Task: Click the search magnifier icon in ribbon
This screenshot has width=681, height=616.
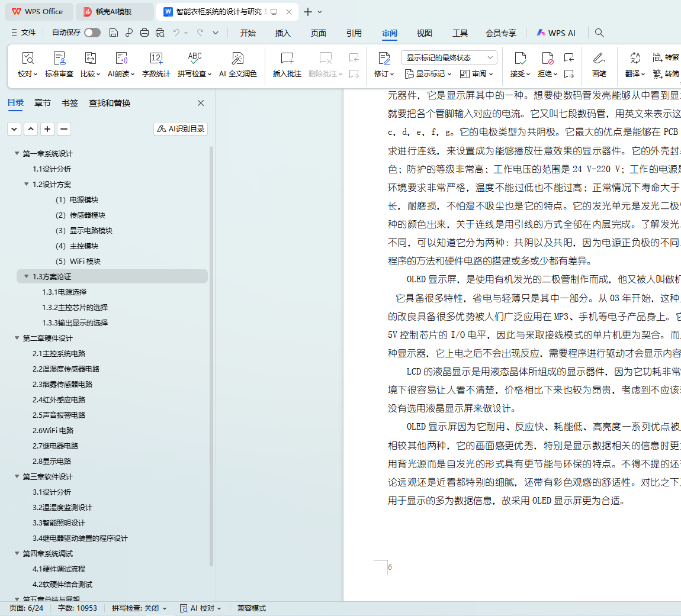Action: point(599,33)
